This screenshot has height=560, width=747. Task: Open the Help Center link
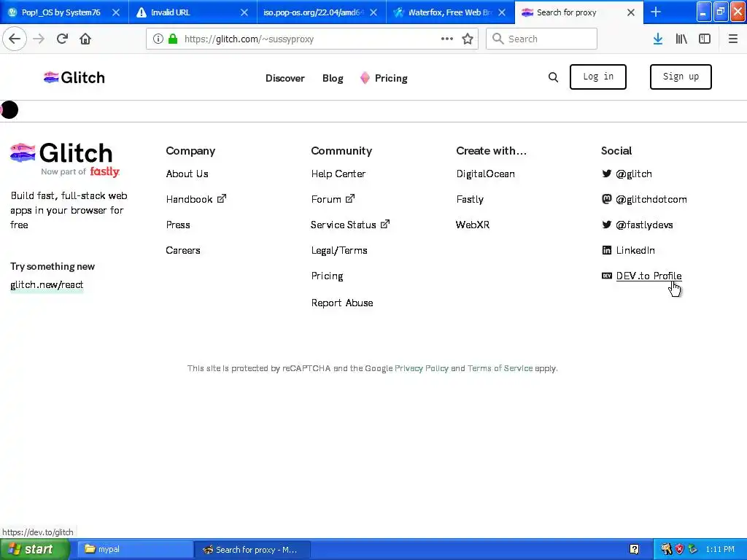(x=338, y=174)
